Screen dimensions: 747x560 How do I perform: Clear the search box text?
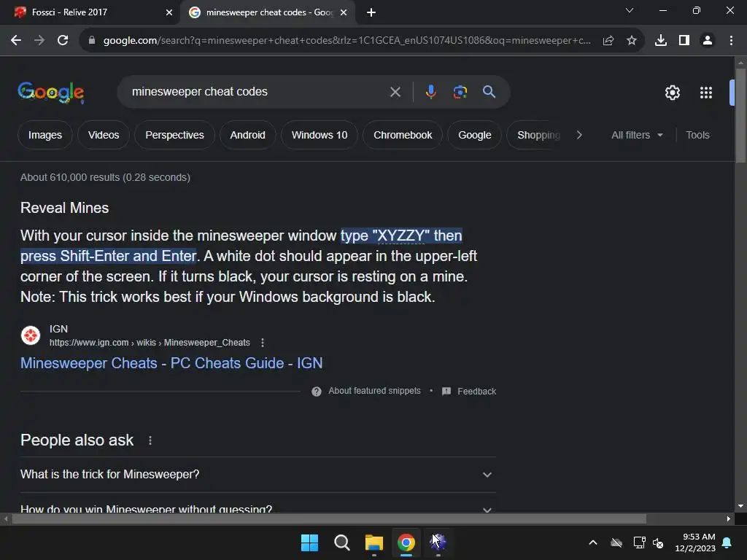coord(395,92)
